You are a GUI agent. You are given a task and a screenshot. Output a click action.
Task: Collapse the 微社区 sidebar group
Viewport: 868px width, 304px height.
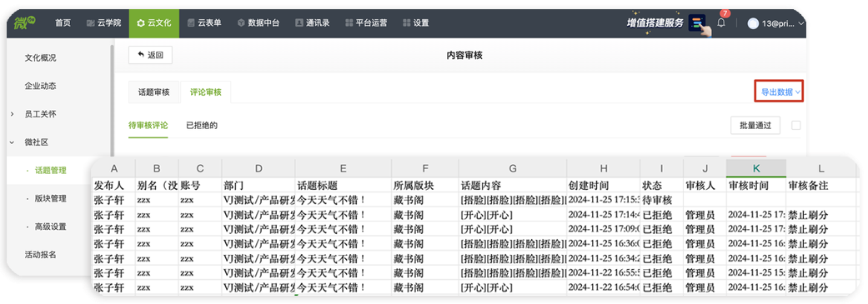click(x=13, y=142)
